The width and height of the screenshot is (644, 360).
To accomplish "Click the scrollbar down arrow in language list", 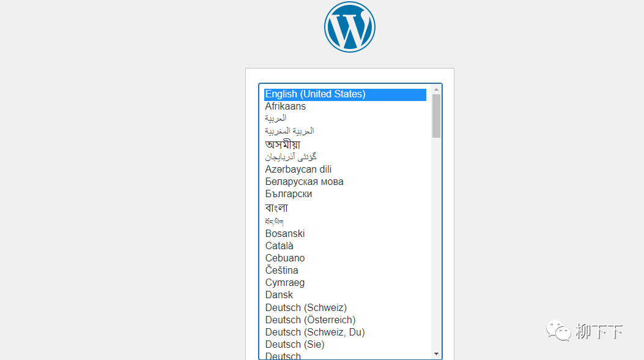I will point(436,354).
